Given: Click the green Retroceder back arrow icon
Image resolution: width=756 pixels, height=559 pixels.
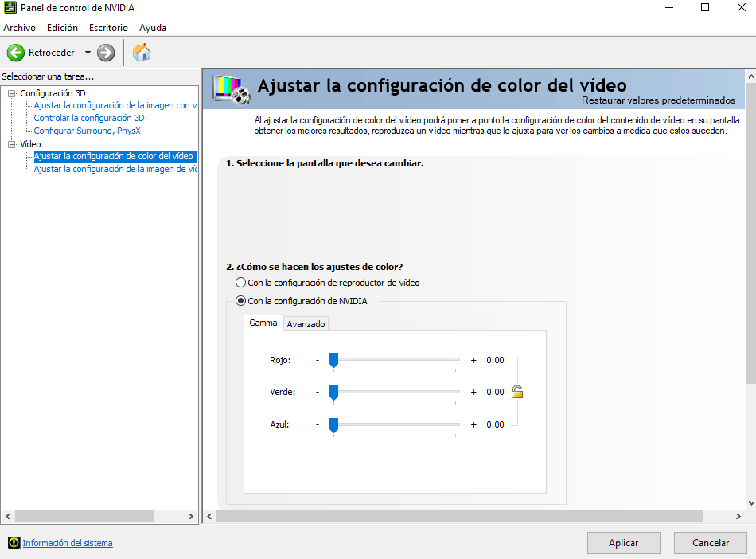Looking at the screenshot, I should tap(16, 53).
